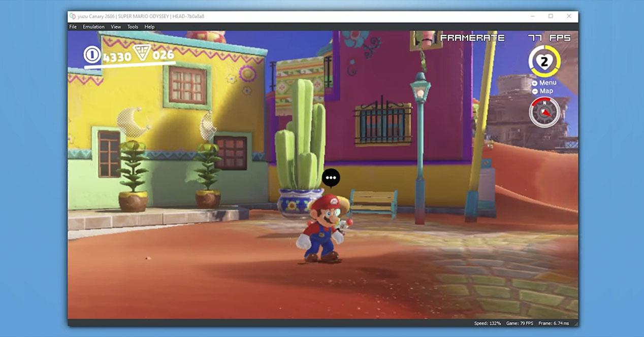The image size is (644, 337).
Task: Click the 'Game: 79 FPS' status entry
Action: click(519, 323)
